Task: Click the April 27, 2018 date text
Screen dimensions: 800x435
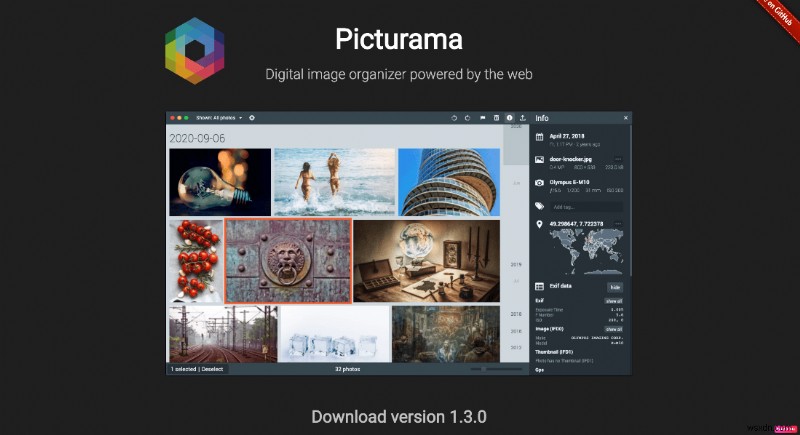Action: coord(567,136)
